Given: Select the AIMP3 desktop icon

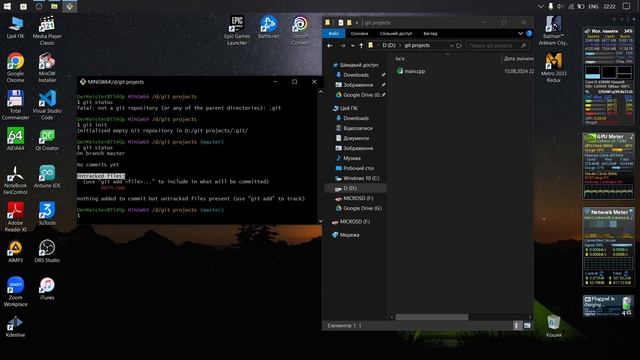Looking at the screenshot, I should (15, 251).
